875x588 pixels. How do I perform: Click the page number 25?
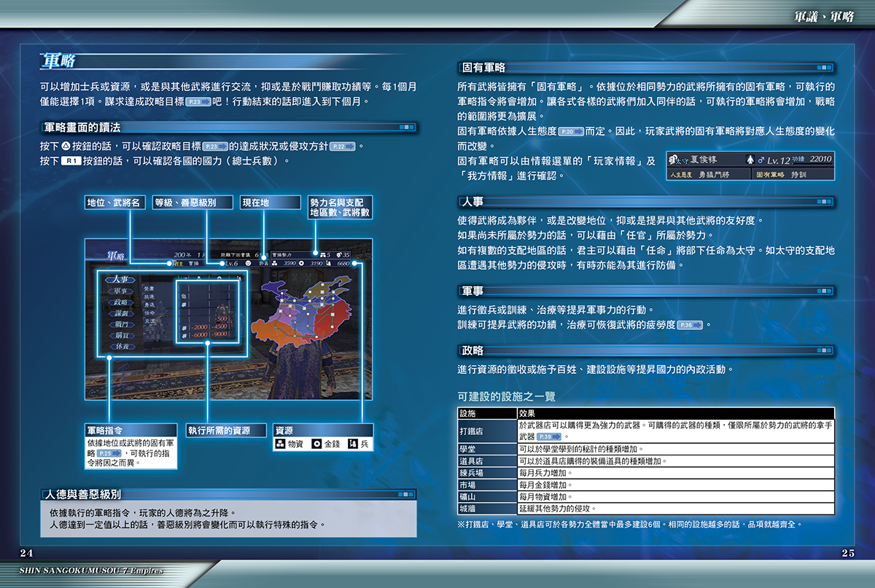pyautogui.click(x=847, y=553)
